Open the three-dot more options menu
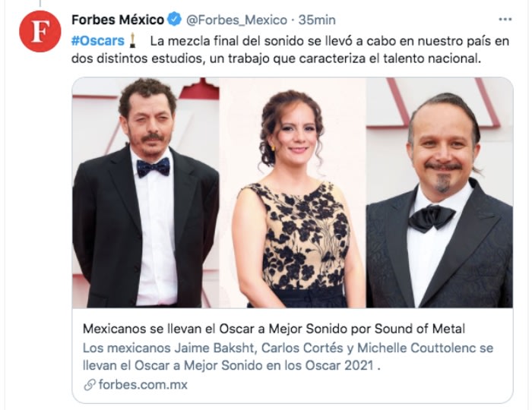Image resolution: width=532 pixels, height=410 pixels. (505, 20)
